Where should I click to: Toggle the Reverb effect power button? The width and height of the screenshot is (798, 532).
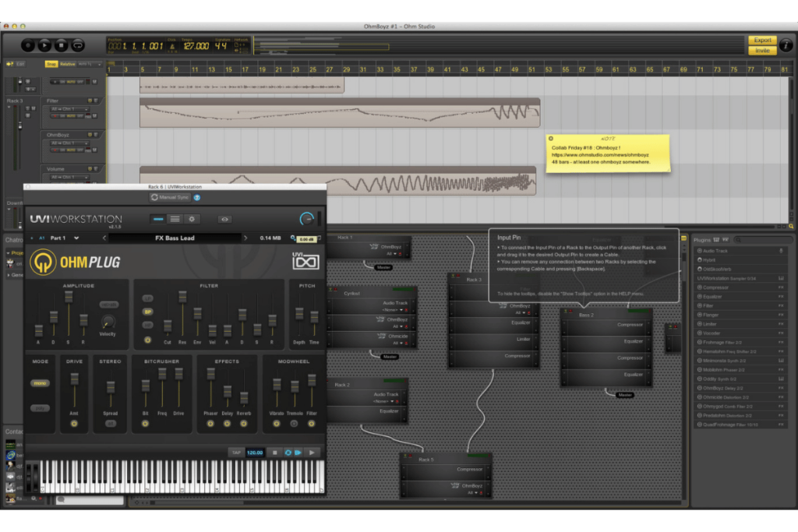244,424
